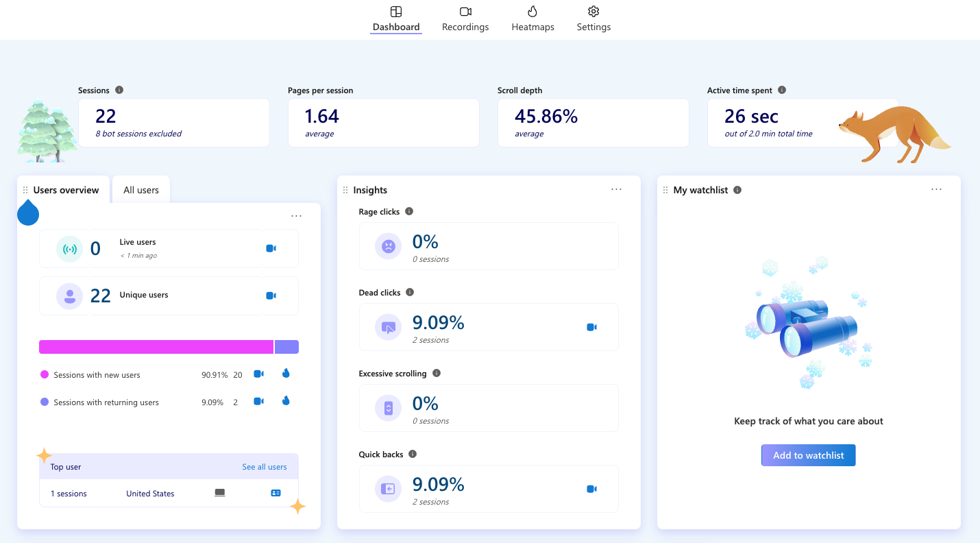View recordings of Unique users
980x543 pixels.
pyautogui.click(x=271, y=295)
